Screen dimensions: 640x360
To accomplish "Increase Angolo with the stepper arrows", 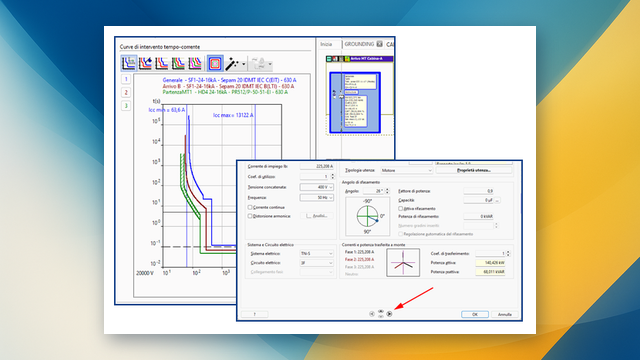I will coord(387,191).
